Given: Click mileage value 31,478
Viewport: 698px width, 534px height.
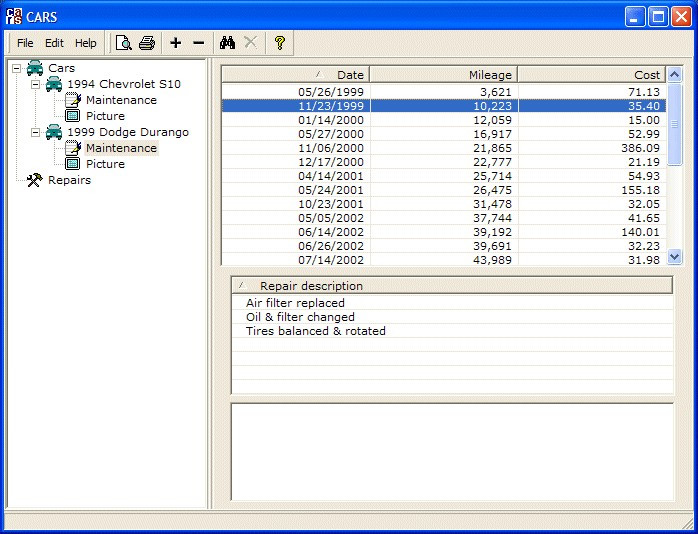Looking at the screenshot, I should pyautogui.click(x=492, y=204).
